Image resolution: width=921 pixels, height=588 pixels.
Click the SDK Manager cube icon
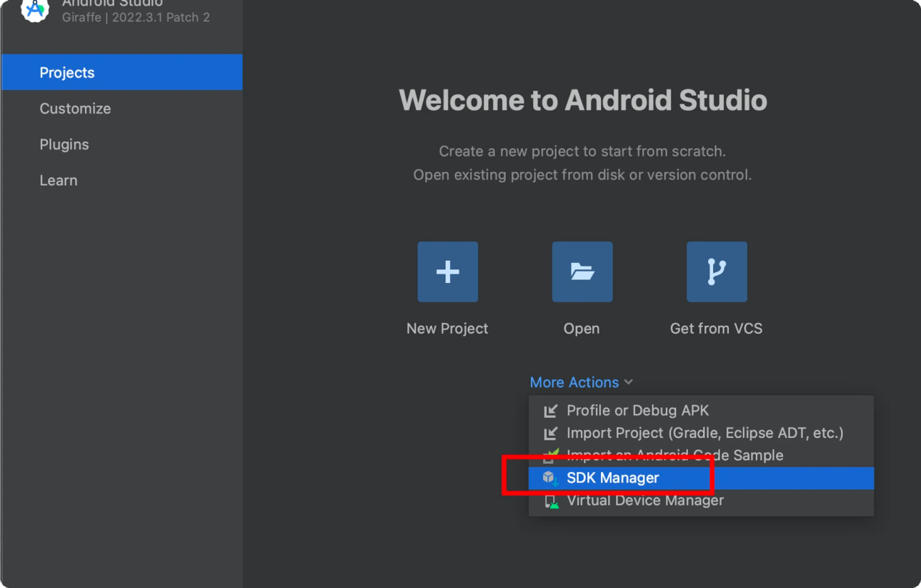549,477
